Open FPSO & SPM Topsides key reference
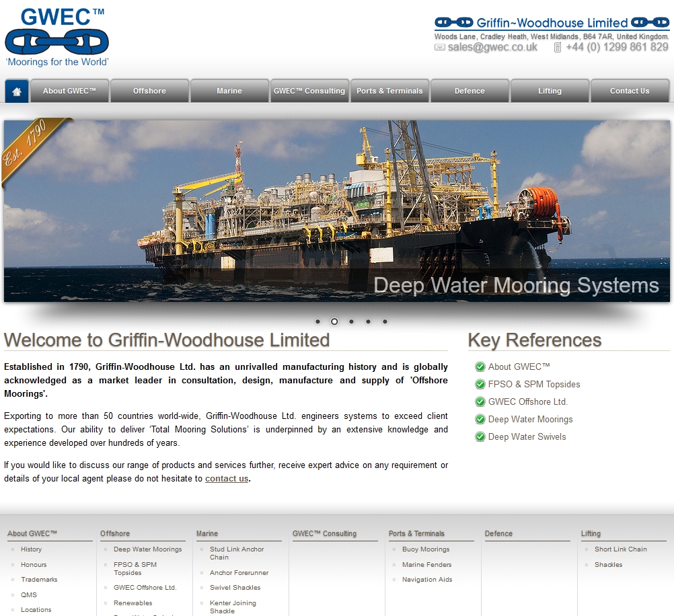 [534, 384]
